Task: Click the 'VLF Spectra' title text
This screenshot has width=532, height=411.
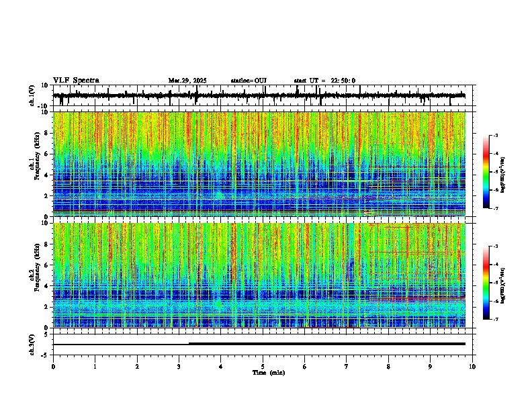Action: (76, 81)
